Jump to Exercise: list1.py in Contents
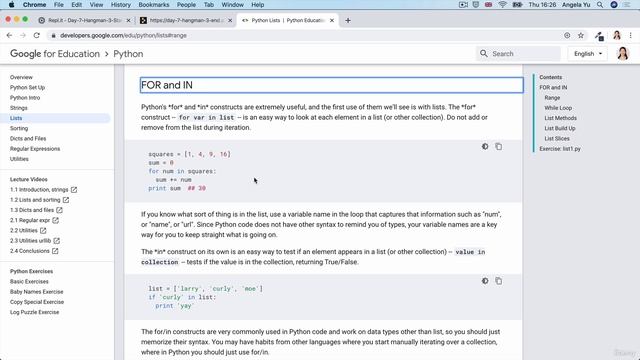 (x=560, y=149)
